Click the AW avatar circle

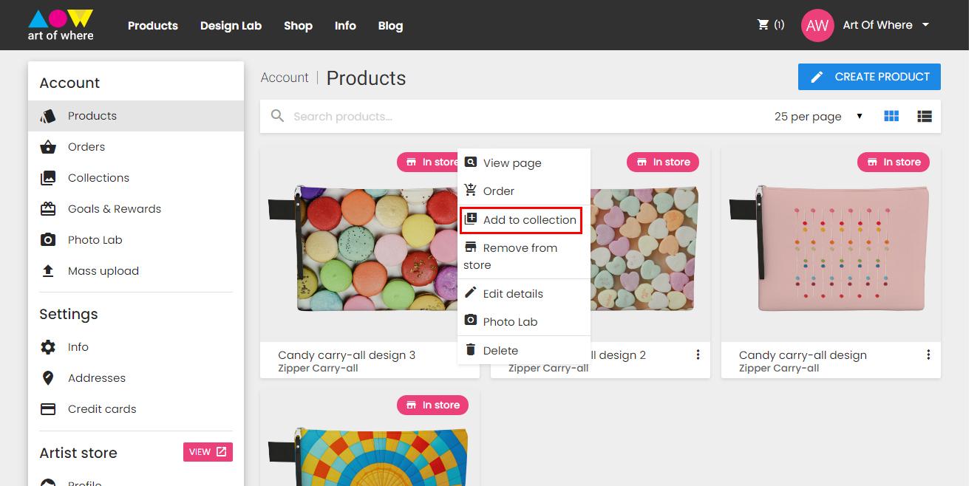[817, 25]
